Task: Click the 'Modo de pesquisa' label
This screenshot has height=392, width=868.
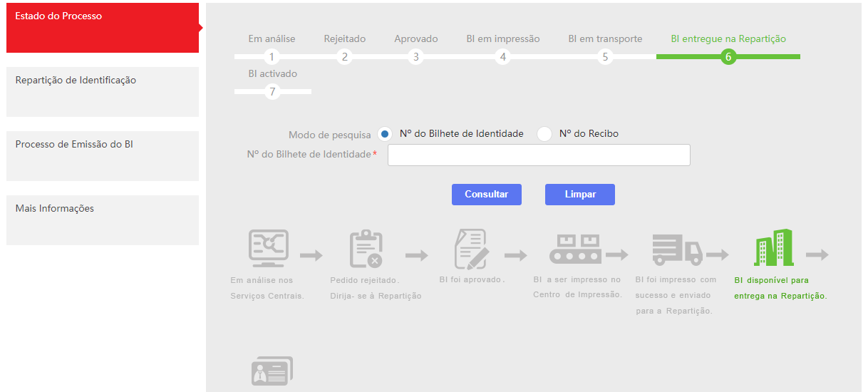Action: coord(329,135)
